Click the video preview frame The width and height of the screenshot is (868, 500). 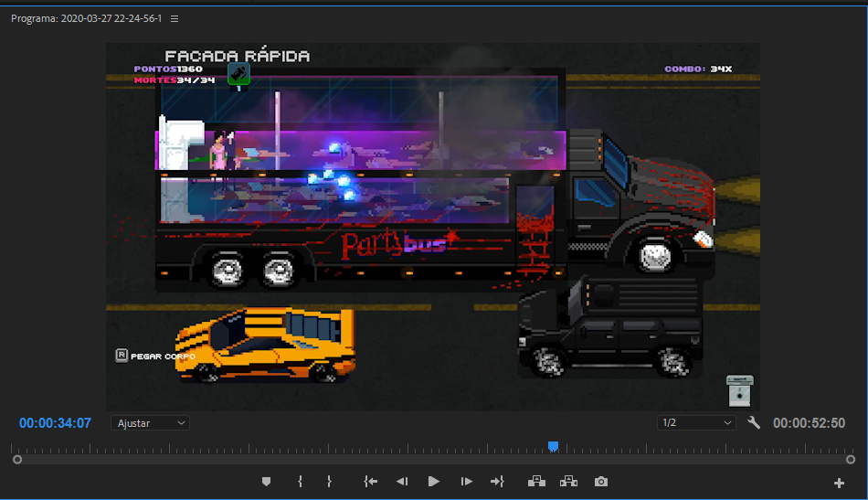433,227
